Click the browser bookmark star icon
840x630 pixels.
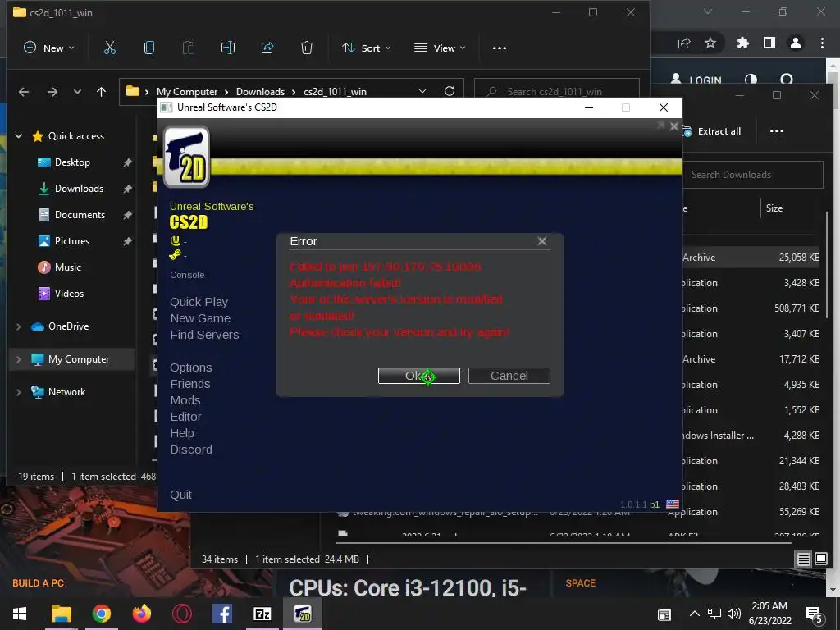[x=710, y=43]
